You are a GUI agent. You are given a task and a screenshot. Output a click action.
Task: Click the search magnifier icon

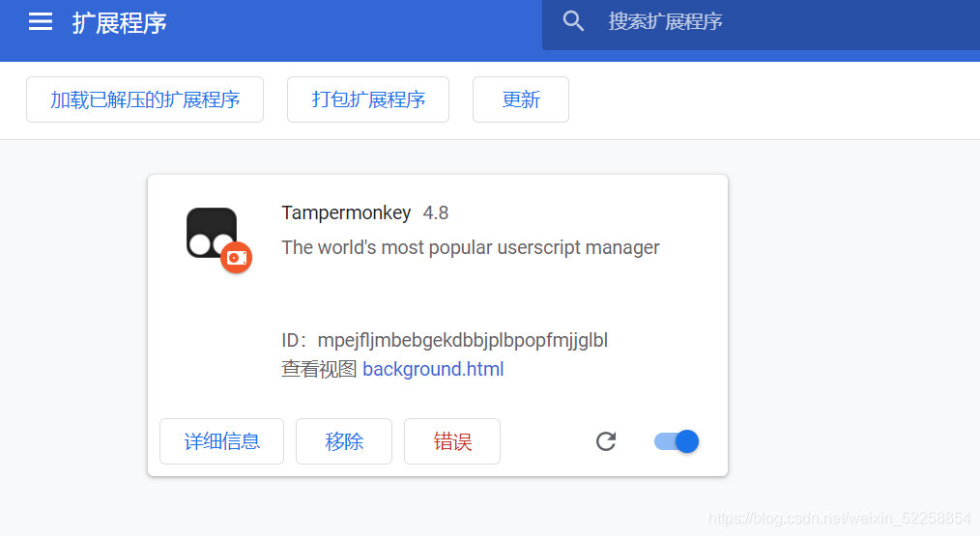pos(573,21)
